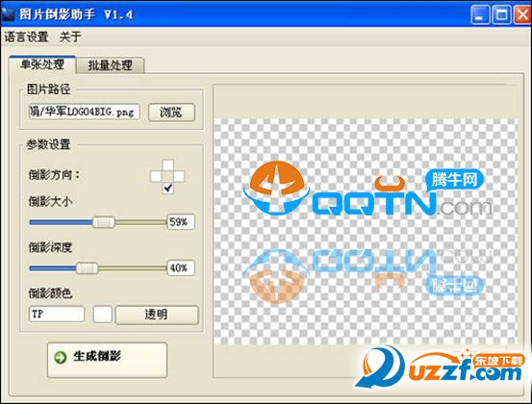Viewport: 532px width, 404px height.
Task: Click the 浏览 browse button
Action: (171, 112)
